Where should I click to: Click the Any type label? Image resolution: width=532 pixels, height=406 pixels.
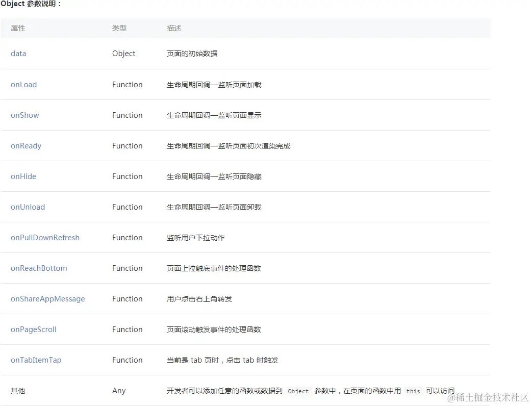[119, 391]
